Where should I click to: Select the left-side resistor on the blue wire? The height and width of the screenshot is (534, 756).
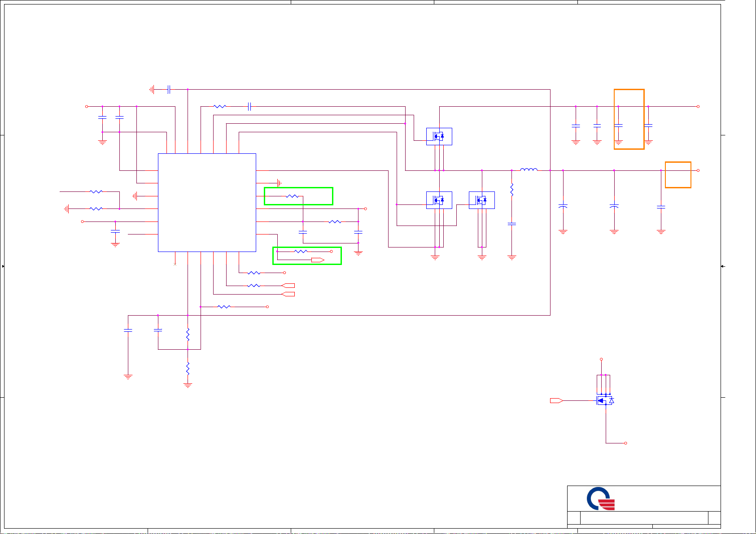click(x=96, y=191)
